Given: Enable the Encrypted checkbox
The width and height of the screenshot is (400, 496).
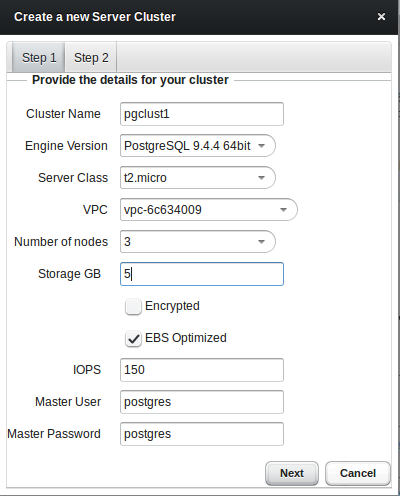Looking at the screenshot, I should point(133,306).
